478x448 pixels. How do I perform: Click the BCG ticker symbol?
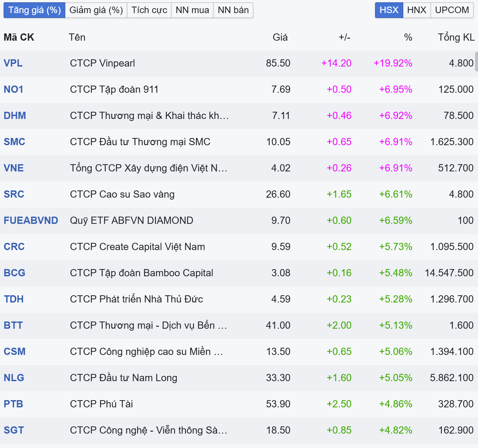click(14, 273)
